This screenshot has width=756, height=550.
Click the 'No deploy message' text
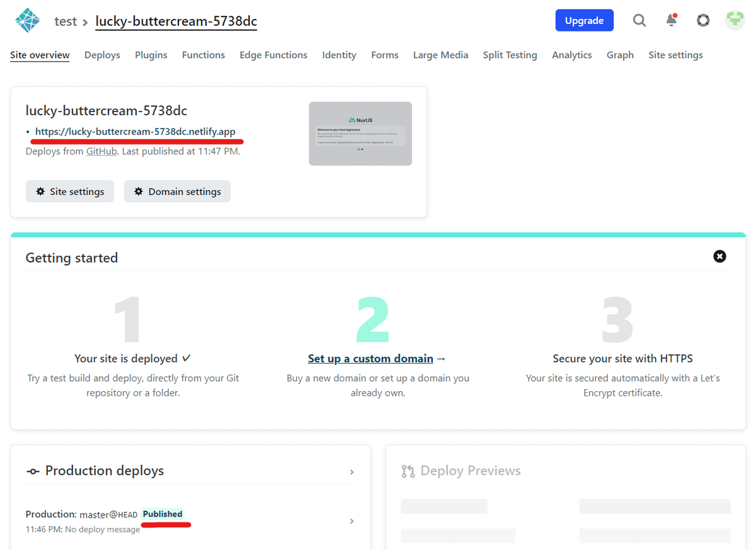click(x=103, y=529)
